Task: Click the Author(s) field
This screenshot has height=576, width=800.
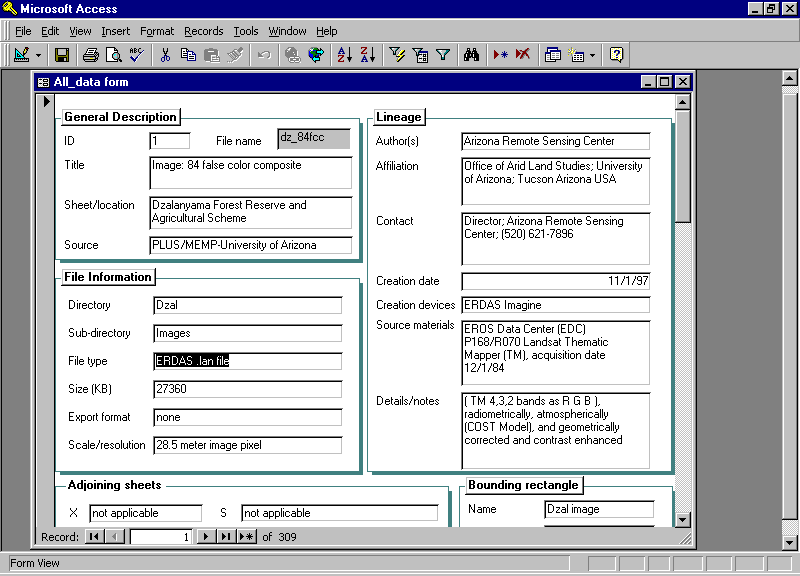Action: point(556,141)
